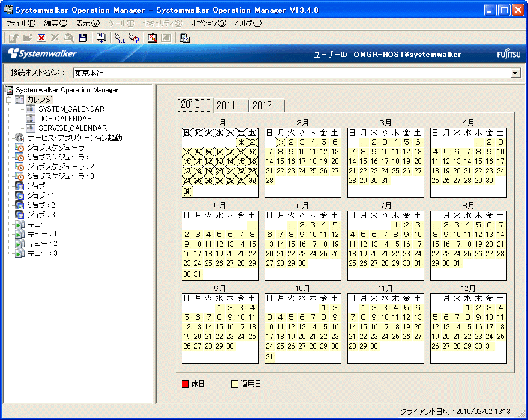Click the 6月 month heading
The height and width of the screenshot is (420, 528).
click(x=303, y=206)
